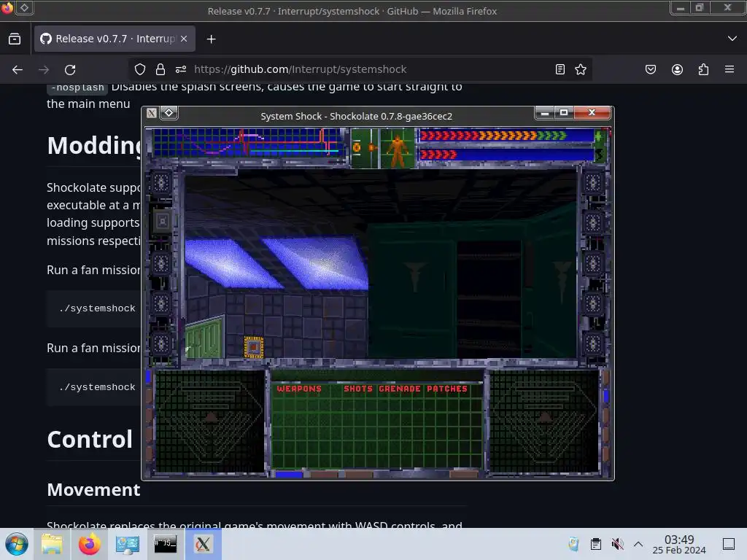The height and width of the screenshot is (560, 747).
Task: Click top hardware button on right side panel
Action: click(593, 182)
